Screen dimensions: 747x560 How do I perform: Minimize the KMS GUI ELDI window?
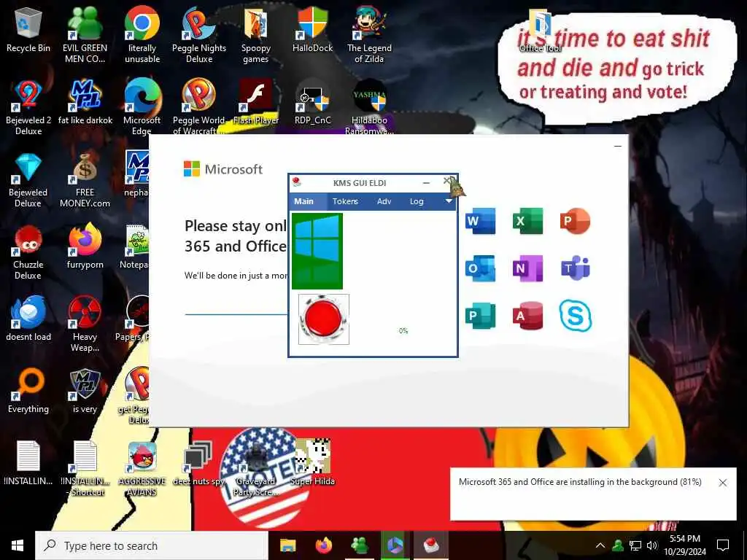426,183
